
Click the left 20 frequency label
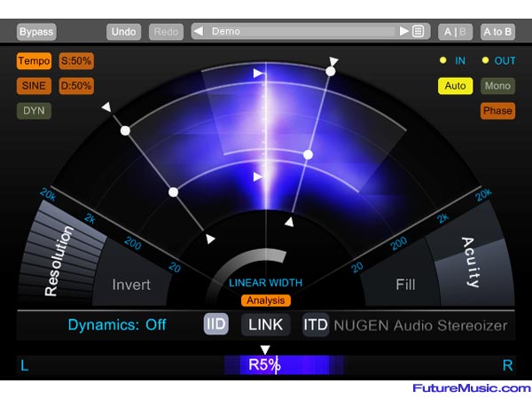175,268
